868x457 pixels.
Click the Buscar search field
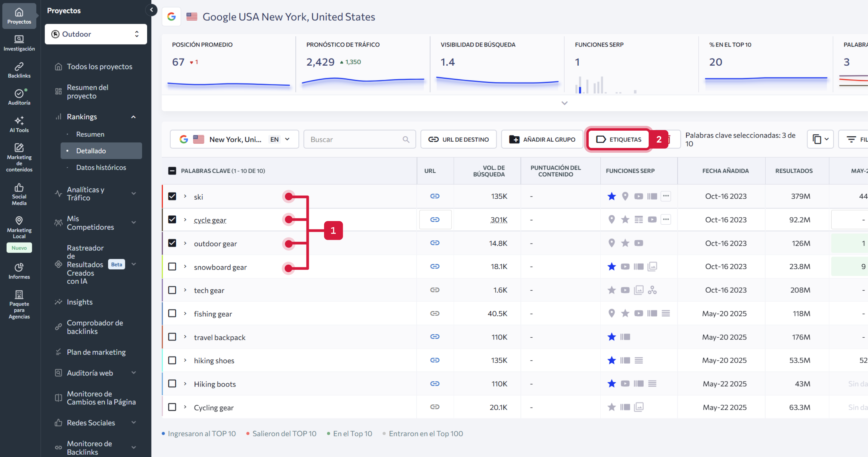coord(355,139)
